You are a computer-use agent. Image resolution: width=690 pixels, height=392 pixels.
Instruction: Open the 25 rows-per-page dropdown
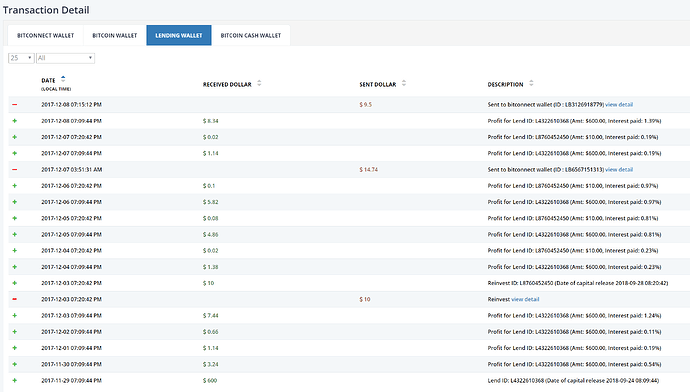point(21,58)
